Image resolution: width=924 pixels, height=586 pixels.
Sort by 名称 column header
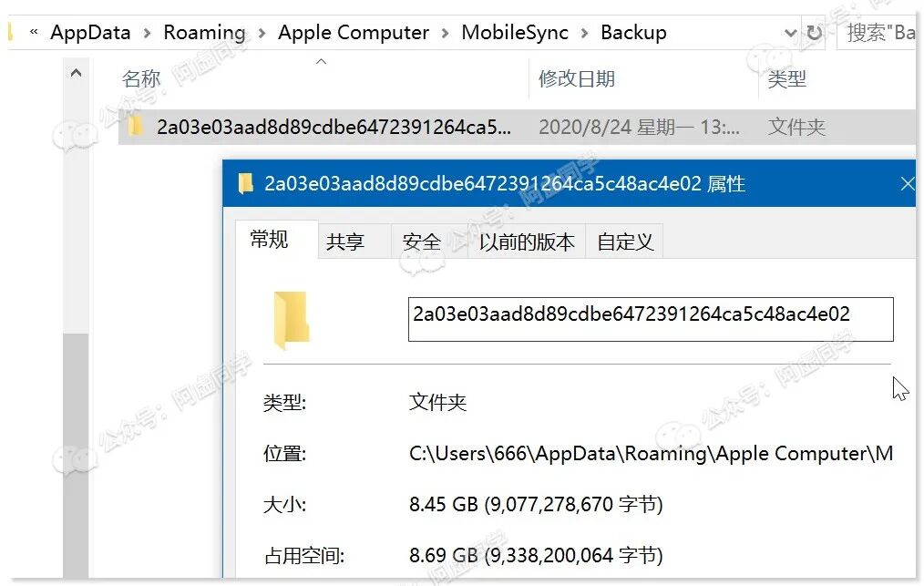click(141, 78)
